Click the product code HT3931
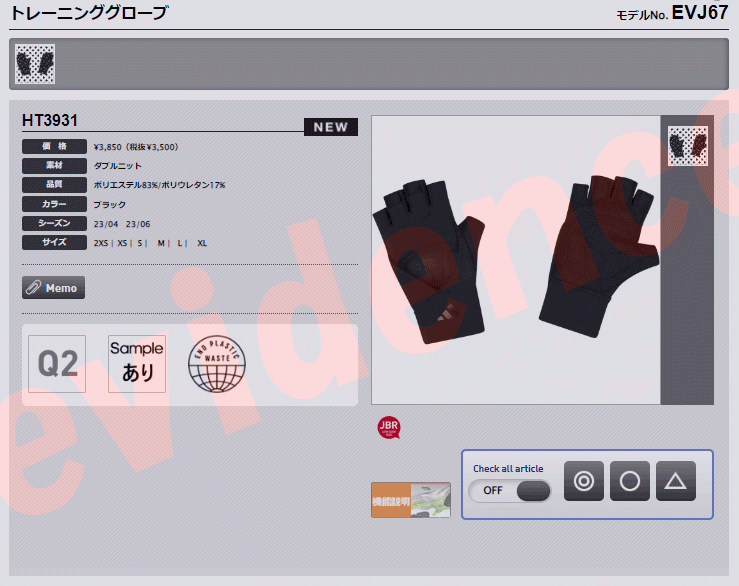The height and width of the screenshot is (586, 739). point(50,121)
